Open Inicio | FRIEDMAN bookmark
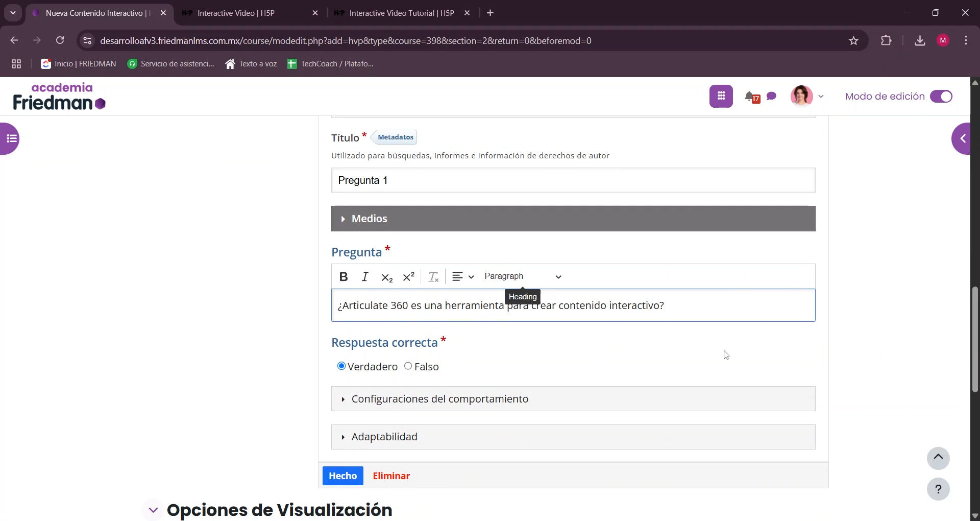 79,64
